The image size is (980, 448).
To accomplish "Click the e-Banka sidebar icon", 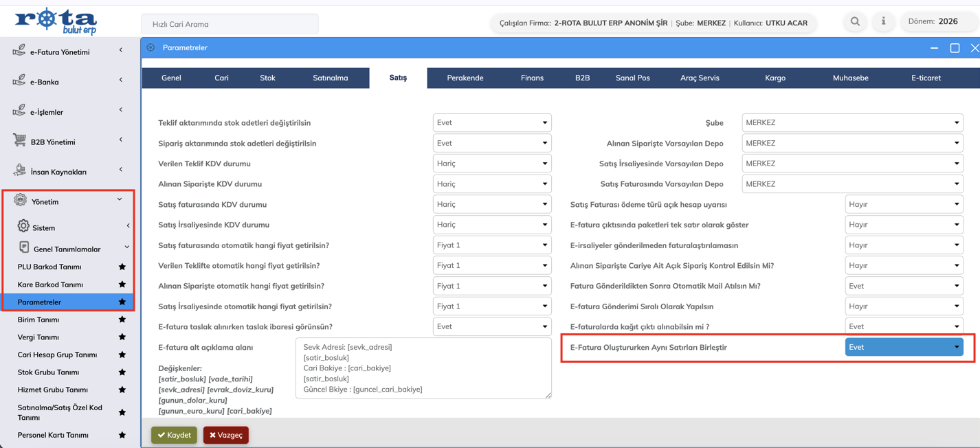I will pyautogui.click(x=19, y=81).
